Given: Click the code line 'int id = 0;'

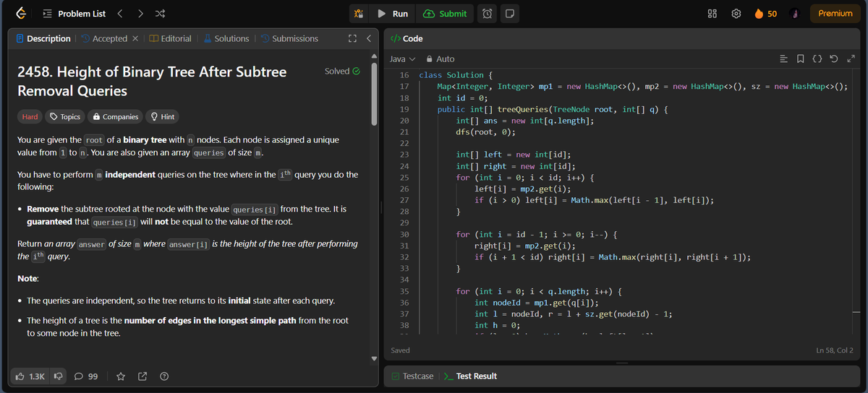Looking at the screenshot, I should tap(462, 98).
